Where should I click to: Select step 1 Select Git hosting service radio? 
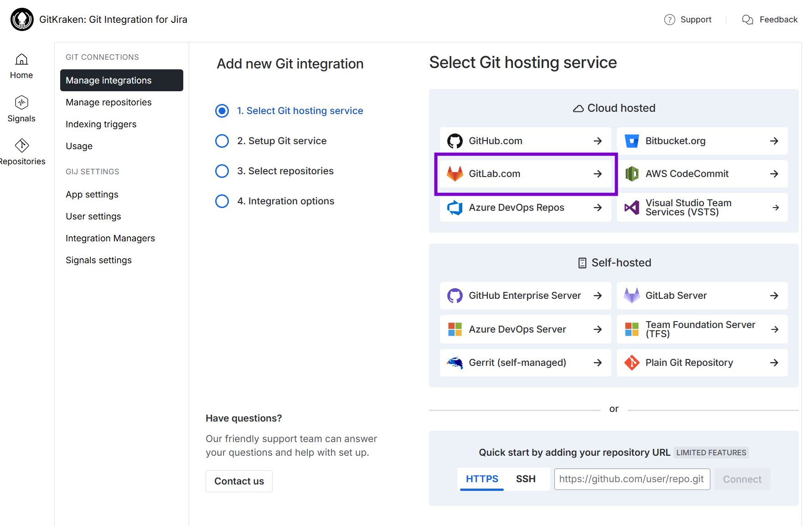click(222, 111)
